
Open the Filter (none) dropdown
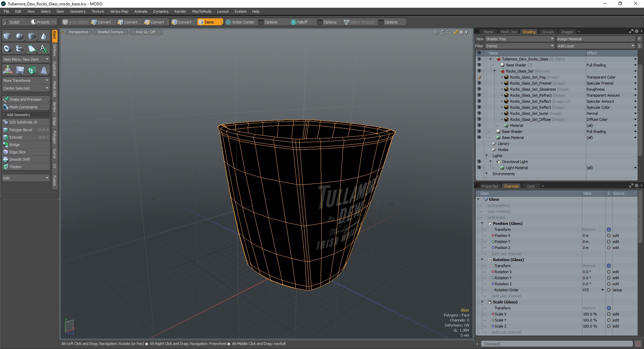tap(520, 46)
